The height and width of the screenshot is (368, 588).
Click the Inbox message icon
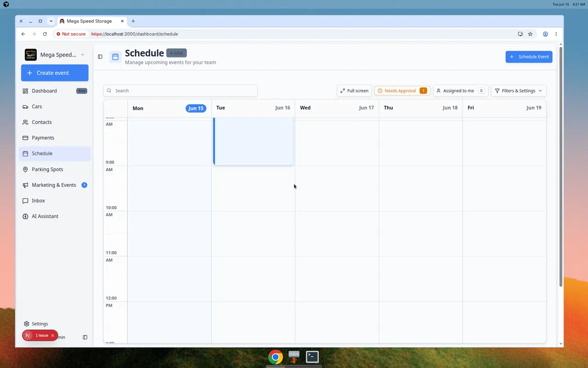(25, 201)
